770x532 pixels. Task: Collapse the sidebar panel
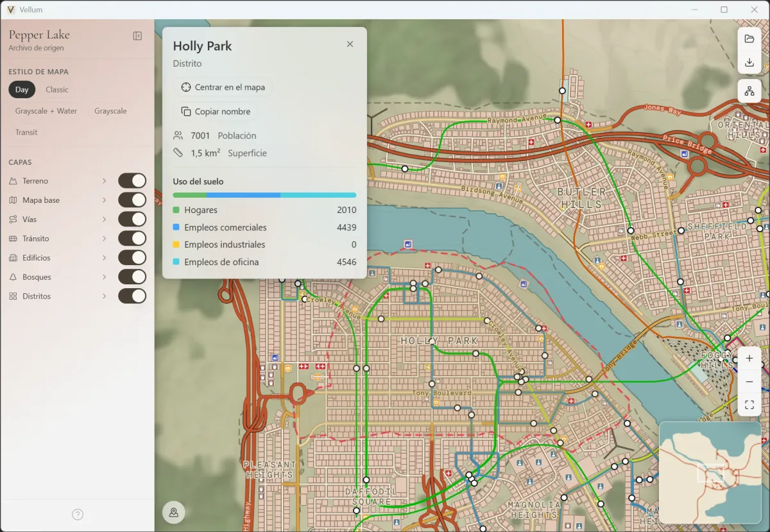click(x=137, y=36)
